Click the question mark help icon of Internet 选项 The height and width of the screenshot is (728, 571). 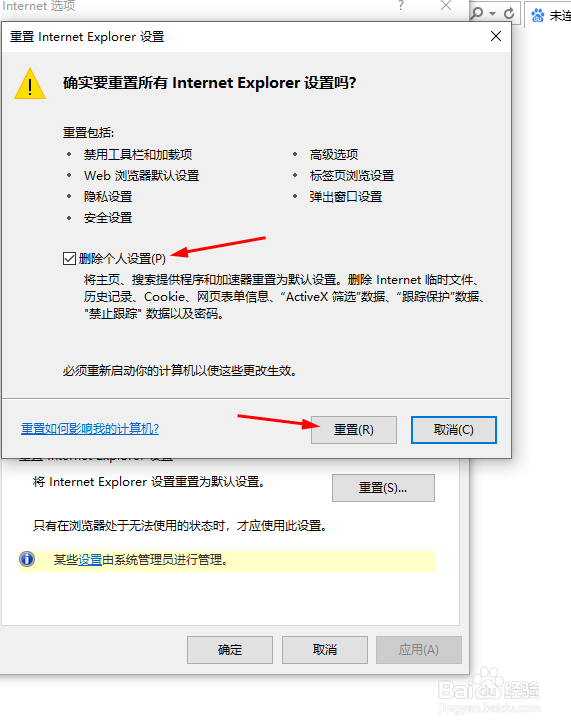[x=401, y=5]
